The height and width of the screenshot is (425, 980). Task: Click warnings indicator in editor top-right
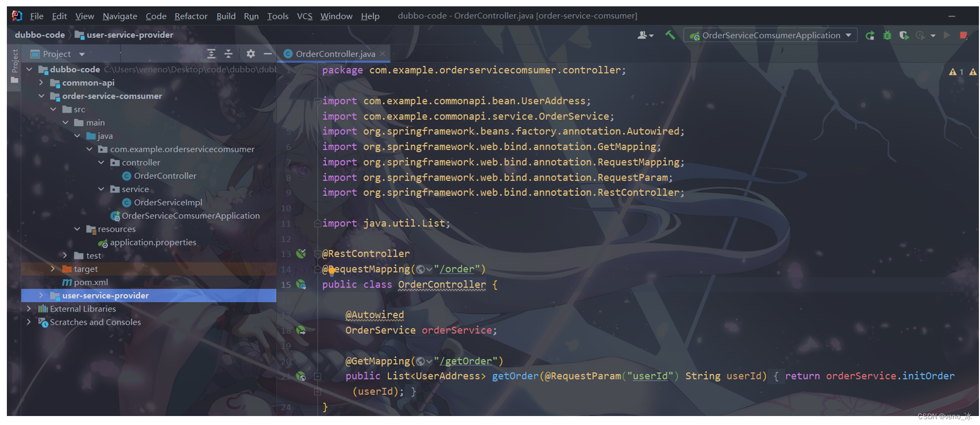click(x=956, y=72)
